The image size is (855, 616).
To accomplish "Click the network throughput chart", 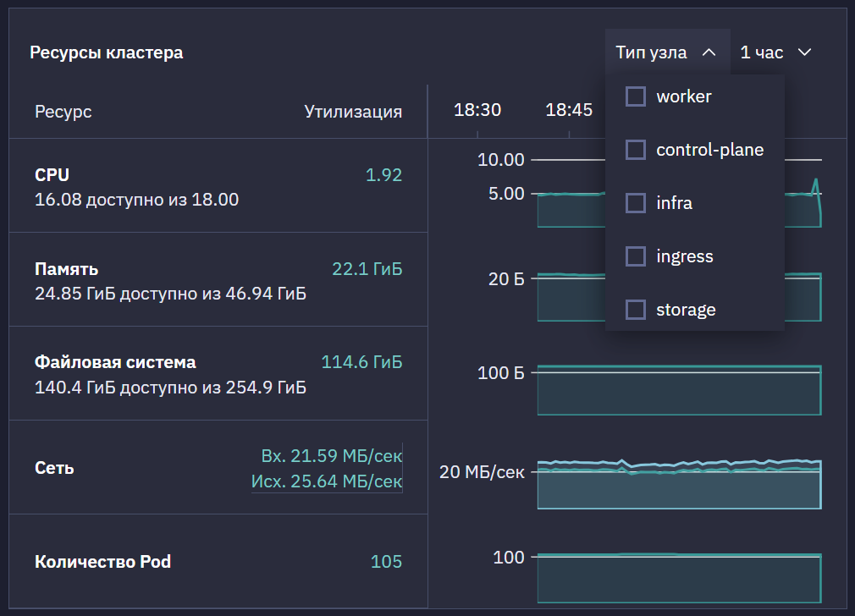I will pos(680,484).
